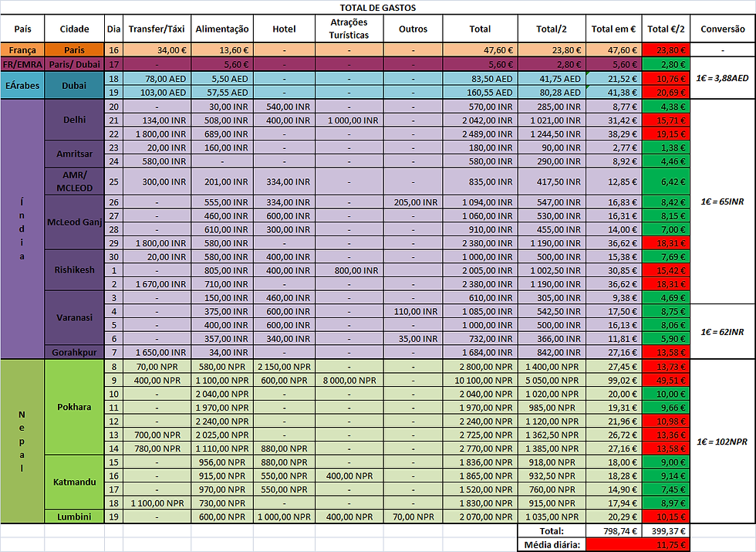Select the 'Atrações Turísticas' header cell
Viewport: 756px width, 552px height.
tap(349, 29)
